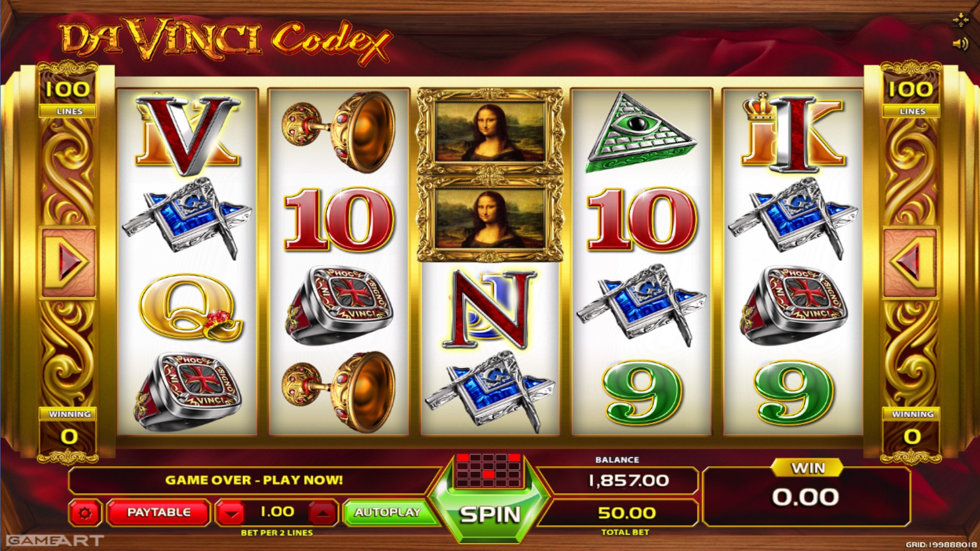Click the crowned K symbol on fifth reel
Screen dimensions: 980x551
(792, 132)
